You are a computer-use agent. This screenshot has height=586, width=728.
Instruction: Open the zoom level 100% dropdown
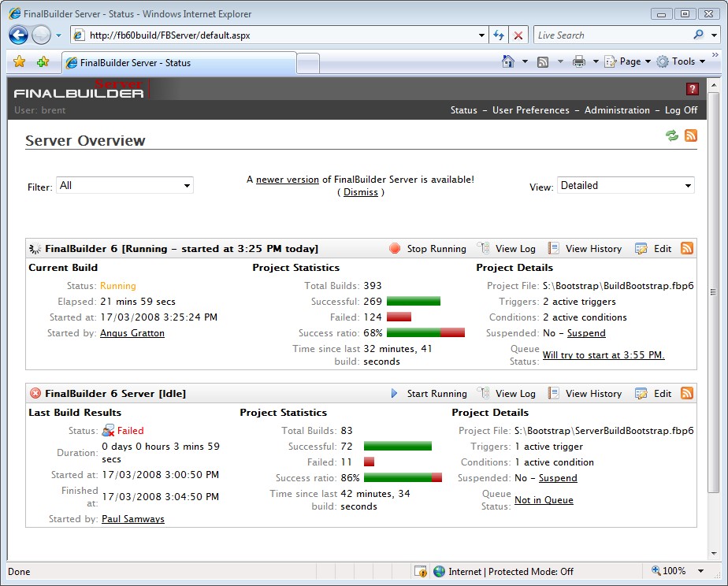(x=700, y=571)
